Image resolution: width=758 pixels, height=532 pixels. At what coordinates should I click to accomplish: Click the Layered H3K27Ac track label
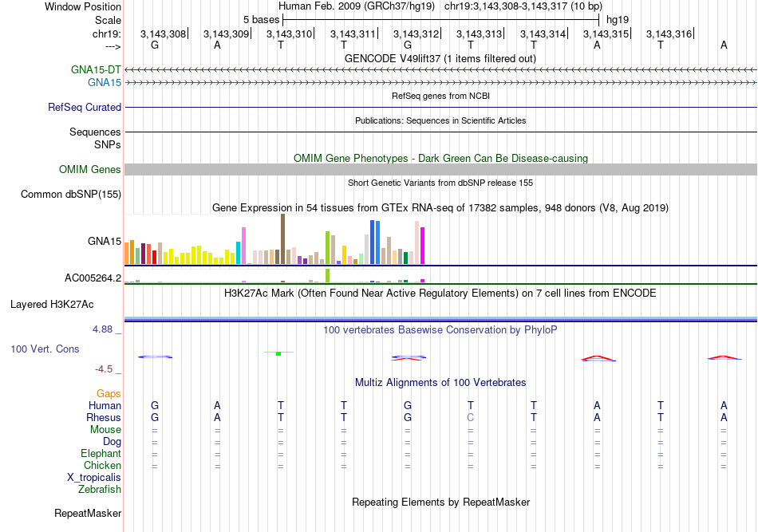coord(52,305)
